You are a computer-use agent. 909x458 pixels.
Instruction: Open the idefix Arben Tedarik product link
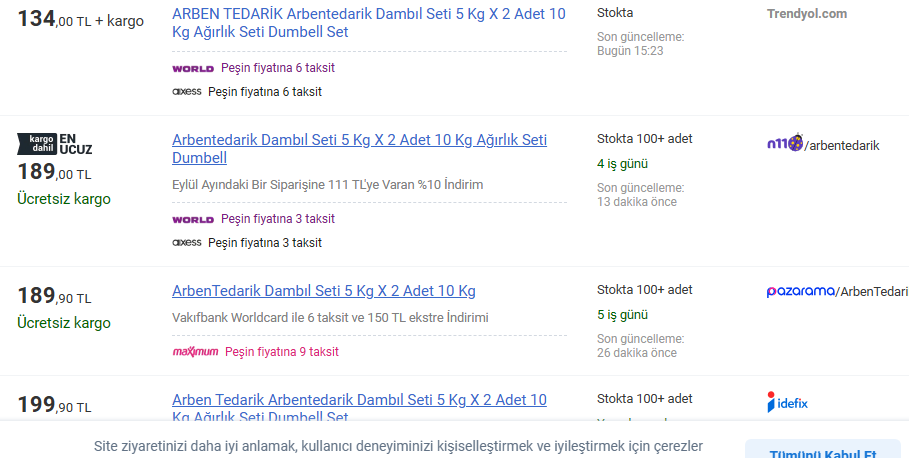tap(359, 408)
